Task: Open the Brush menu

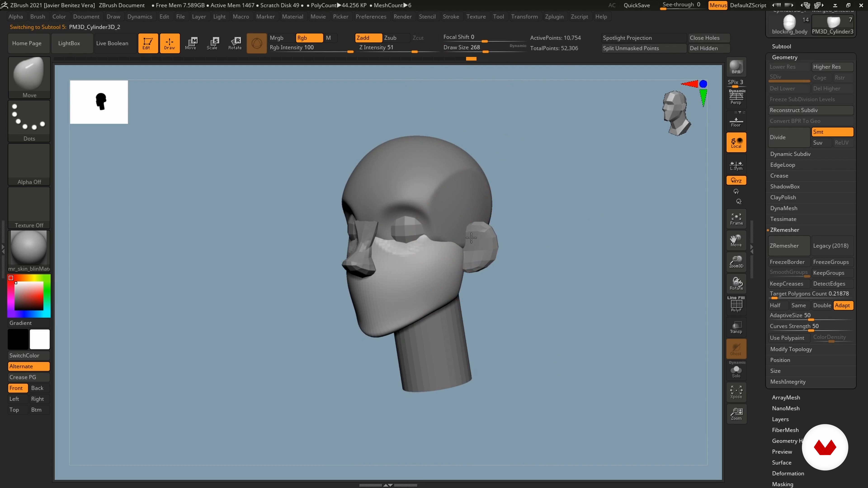Action: [37, 16]
